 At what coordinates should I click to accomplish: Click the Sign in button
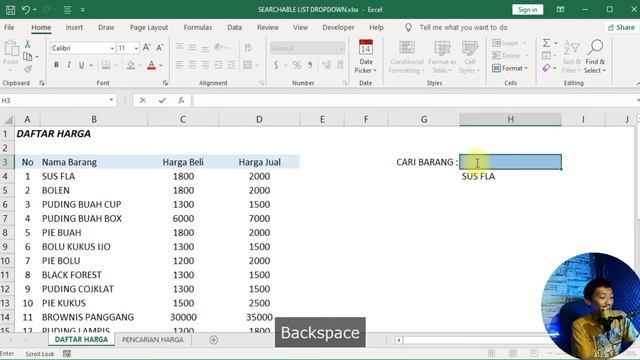pyautogui.click(x=527, y=9)
